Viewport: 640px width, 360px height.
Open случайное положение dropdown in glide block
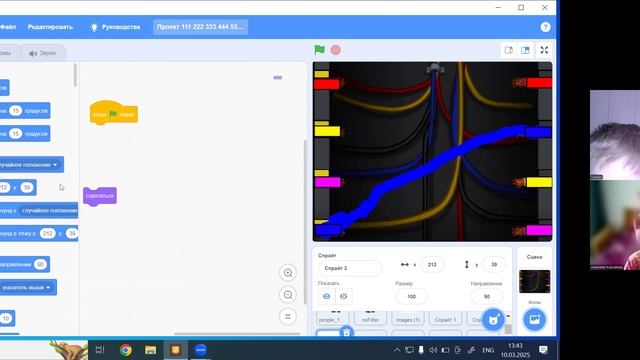(49, 211)
